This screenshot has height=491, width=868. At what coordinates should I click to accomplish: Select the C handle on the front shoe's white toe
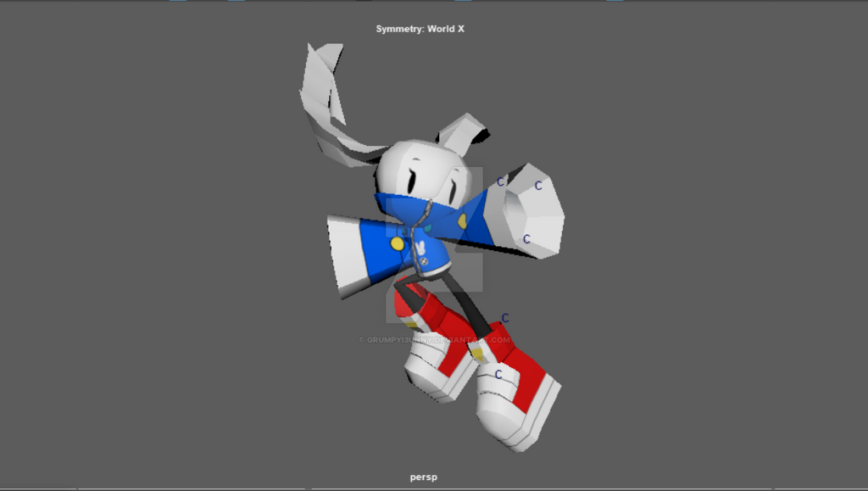(498, 375)
